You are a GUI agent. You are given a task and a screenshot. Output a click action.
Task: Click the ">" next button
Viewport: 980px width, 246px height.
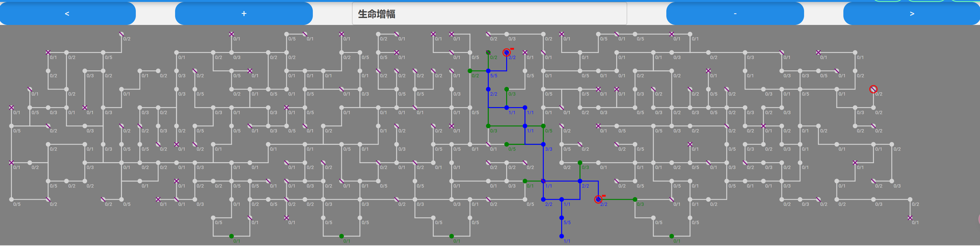pyautogui.click(x=911, y=13)
